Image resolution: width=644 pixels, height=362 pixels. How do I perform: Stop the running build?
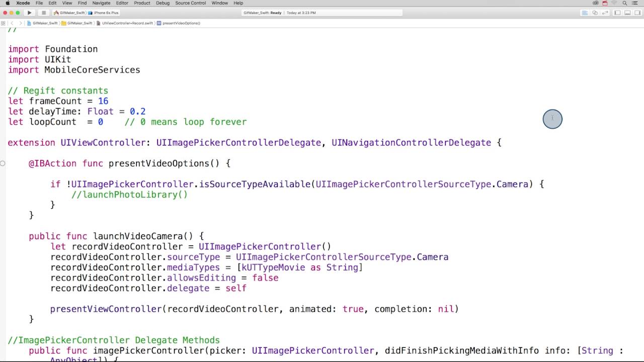tap(44, 13)
